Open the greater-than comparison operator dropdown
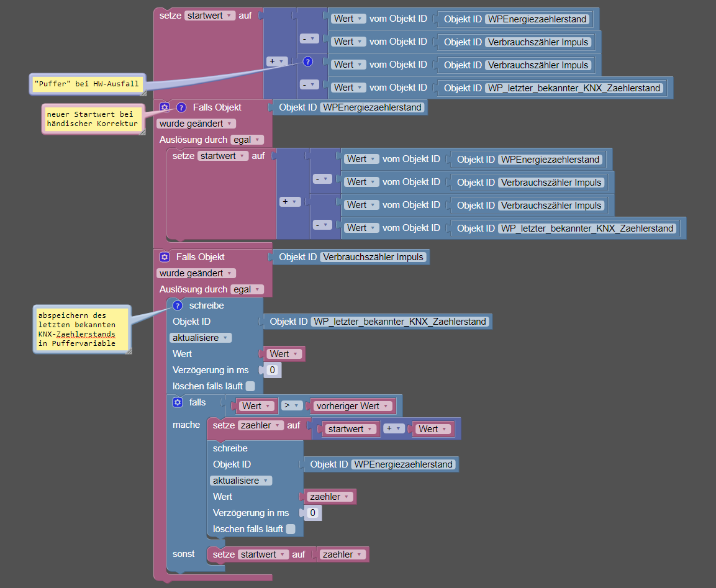This screenshot has height=588, width=716. coord(292,405)
